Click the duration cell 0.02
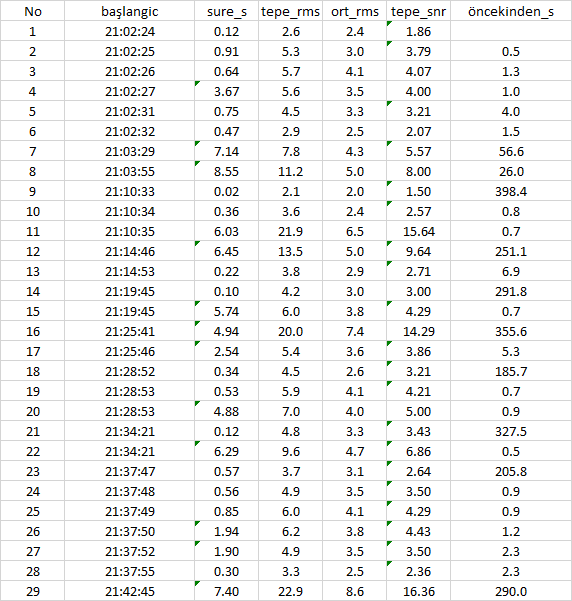572x601 pixels. pyautogui.click(x=227, y=191)
